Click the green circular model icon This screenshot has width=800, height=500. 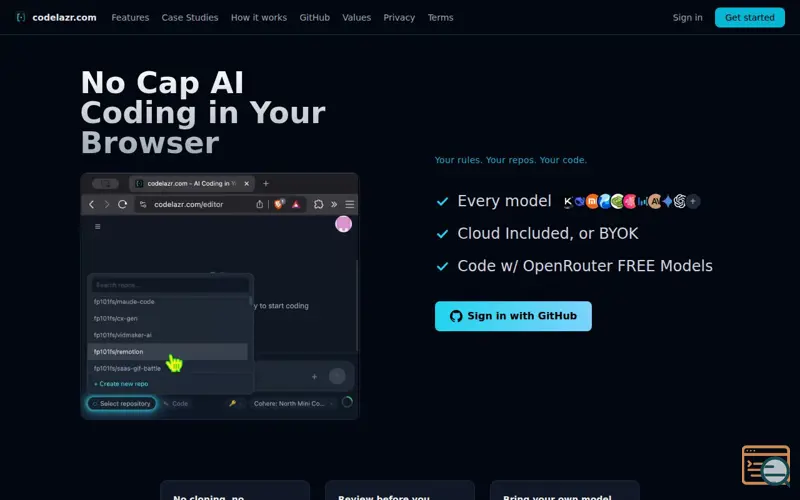[617, 202]
